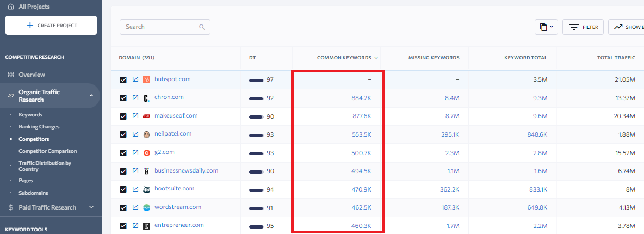
Task: Uncheck the g2.com checkbox
Action: (x=123, y=152)
